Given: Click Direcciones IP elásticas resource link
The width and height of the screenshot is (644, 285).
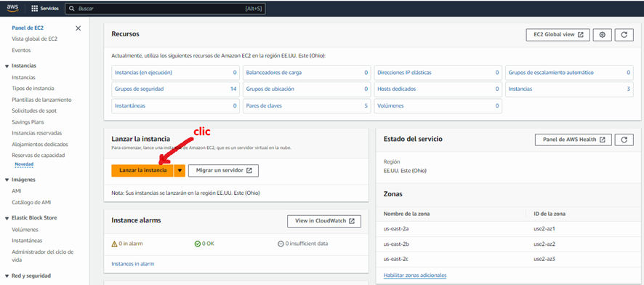Looking at the screenshot, I should point(404,73).
